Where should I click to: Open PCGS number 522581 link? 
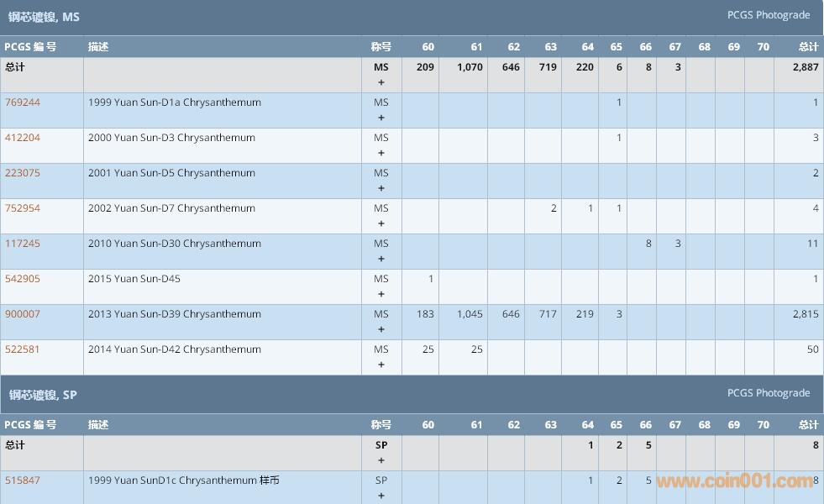[x=23, y=349]
